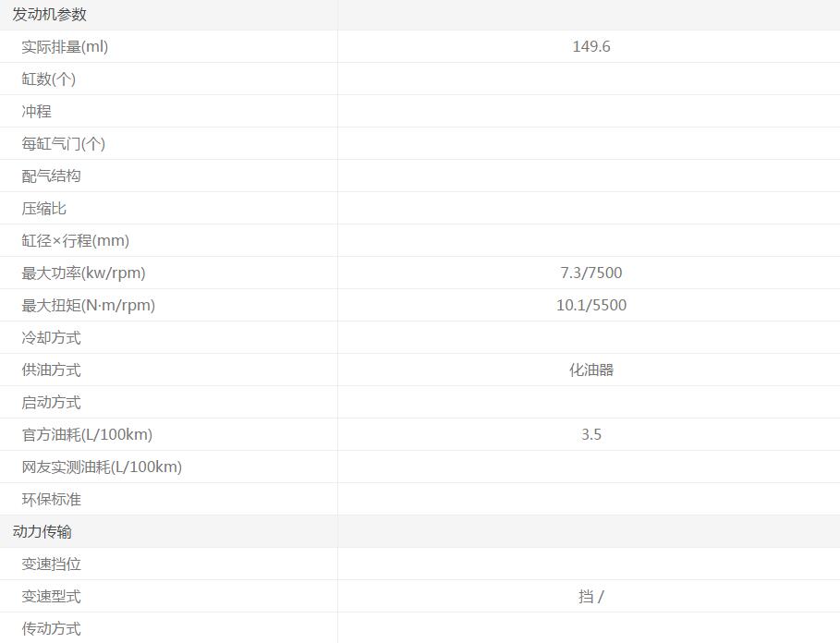Image resolution: width=840 pixels, height=643 pixels.
Task: Select the 网友实测油耗(L/100km) label
Action: [102, 467]
